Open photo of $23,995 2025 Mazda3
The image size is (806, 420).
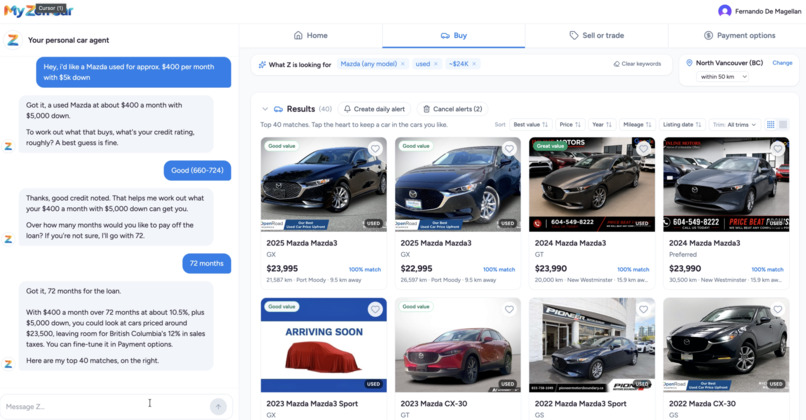323,184
